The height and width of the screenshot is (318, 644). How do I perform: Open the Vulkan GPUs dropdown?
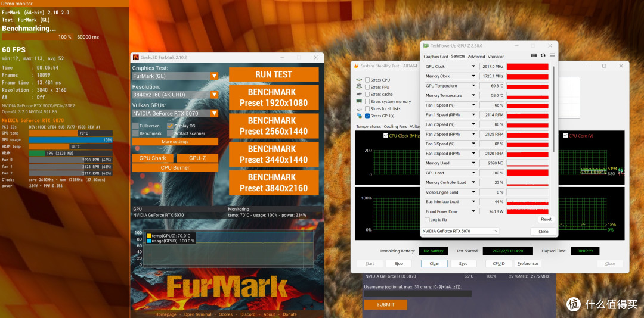[x=214, y=113]
